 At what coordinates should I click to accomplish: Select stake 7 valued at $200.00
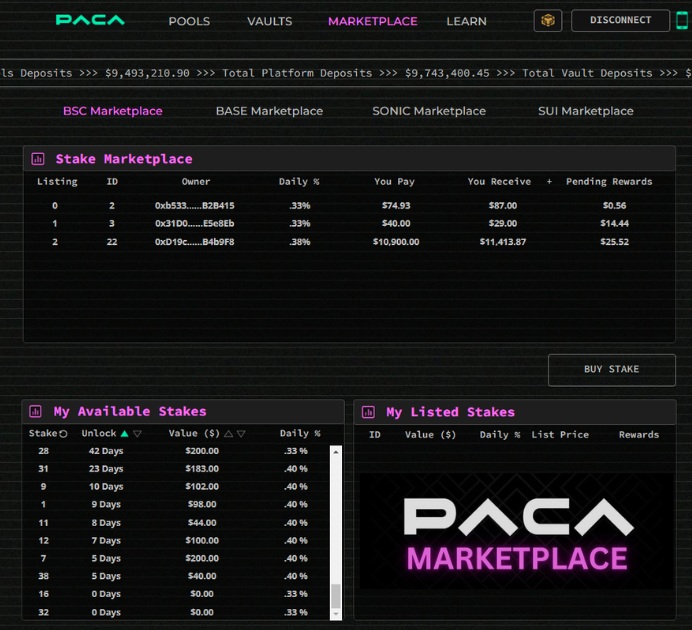[x=177, y=558]
